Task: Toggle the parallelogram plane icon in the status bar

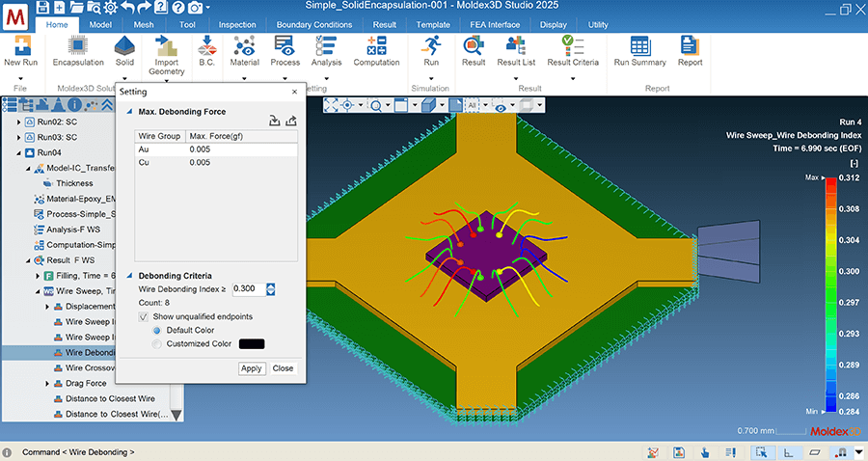Action: tap(815, 452)
